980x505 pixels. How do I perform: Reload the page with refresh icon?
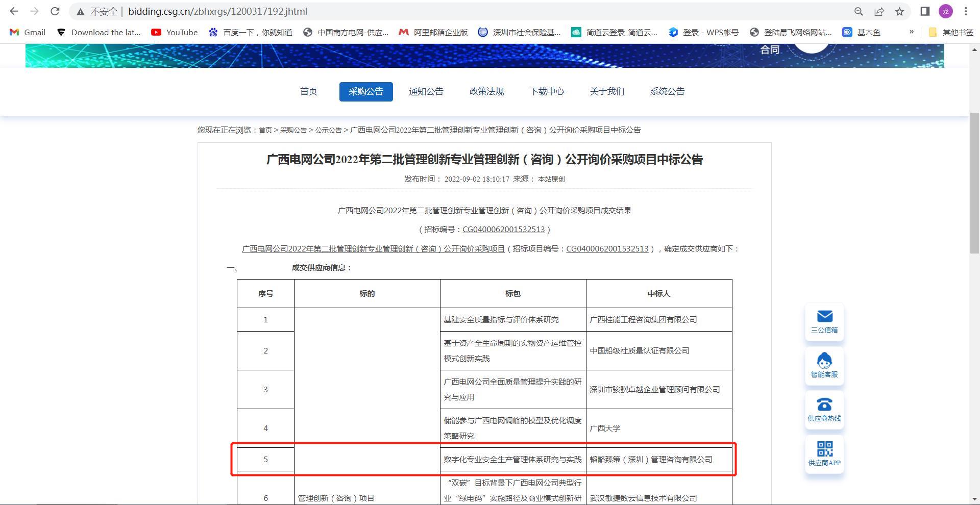point(55,11)
